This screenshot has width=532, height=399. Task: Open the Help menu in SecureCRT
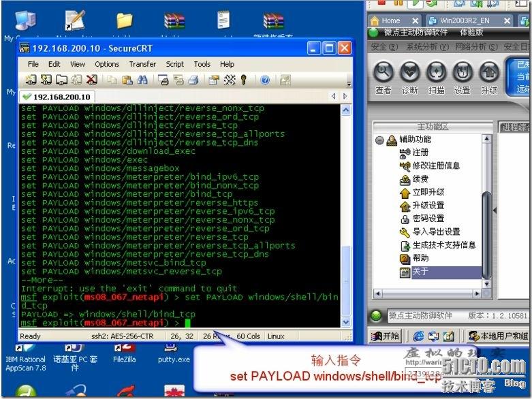[x=227, y=64]
